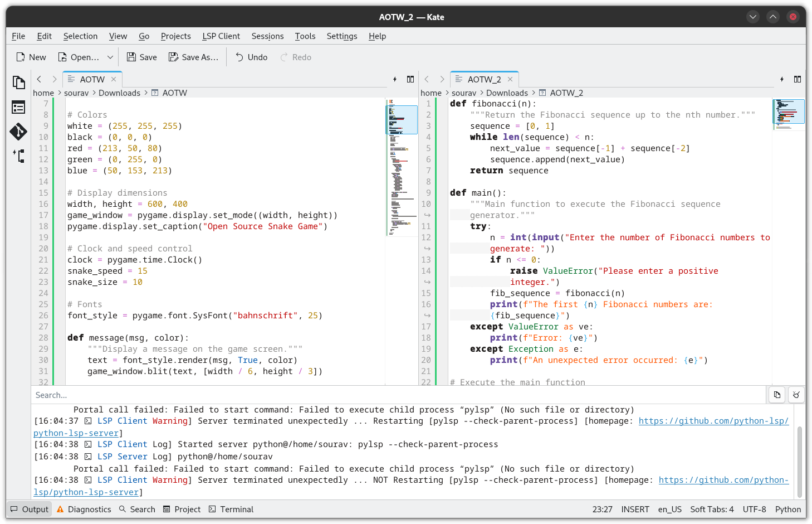Save the file using the Save toolbar icon
The height and width of the screenshot is (524, 812).
[141, 57]
